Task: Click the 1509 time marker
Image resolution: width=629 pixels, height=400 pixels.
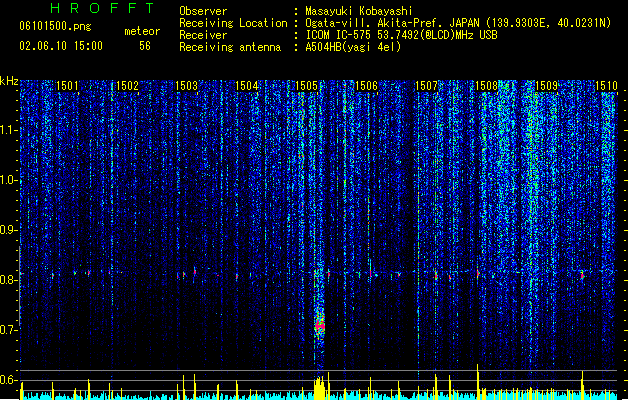Action: tap(546, 86)
